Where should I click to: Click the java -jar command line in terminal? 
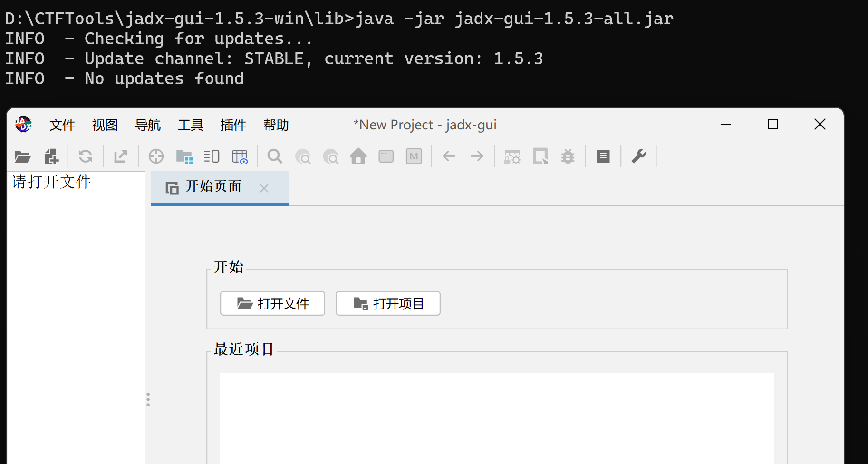(339, 19)
